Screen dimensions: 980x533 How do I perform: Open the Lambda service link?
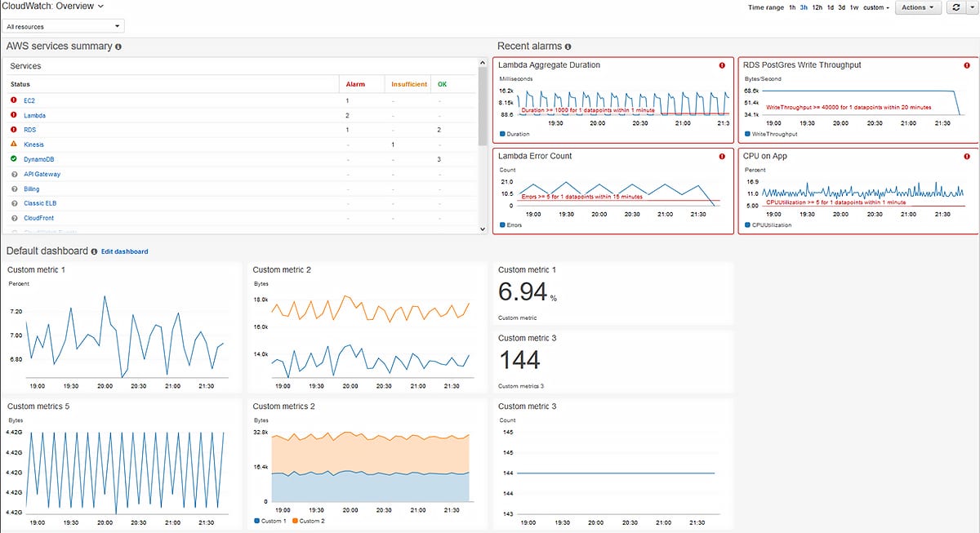point(34,115)
